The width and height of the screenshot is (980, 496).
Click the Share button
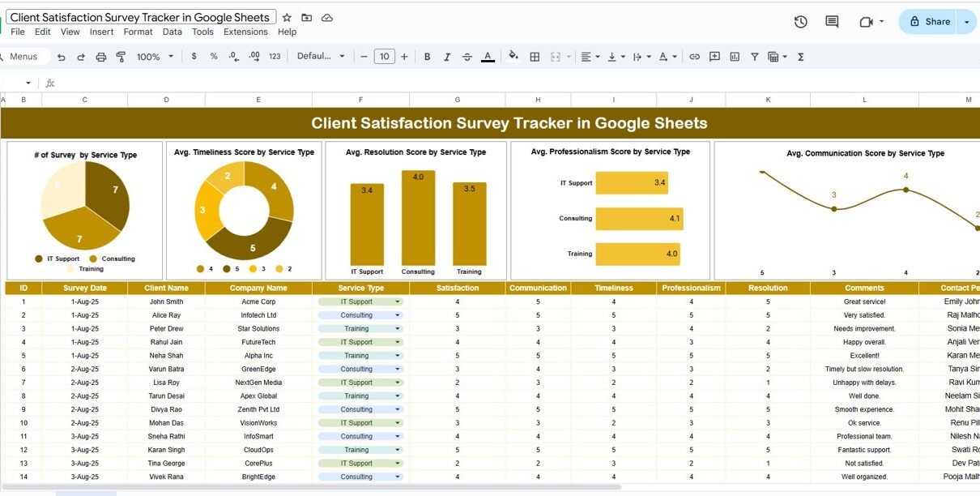pyautogui.click(x=928, y=22)
